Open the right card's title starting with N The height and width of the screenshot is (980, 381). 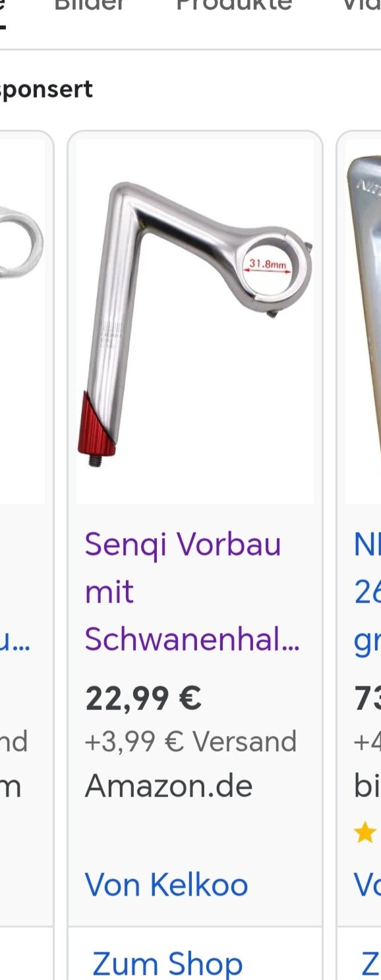367,591
